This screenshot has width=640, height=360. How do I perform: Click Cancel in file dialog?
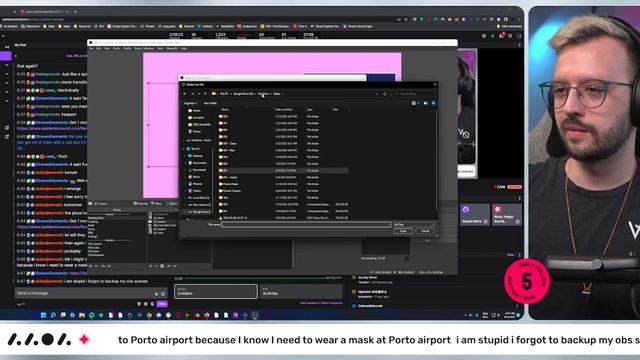tap(425, 231)
